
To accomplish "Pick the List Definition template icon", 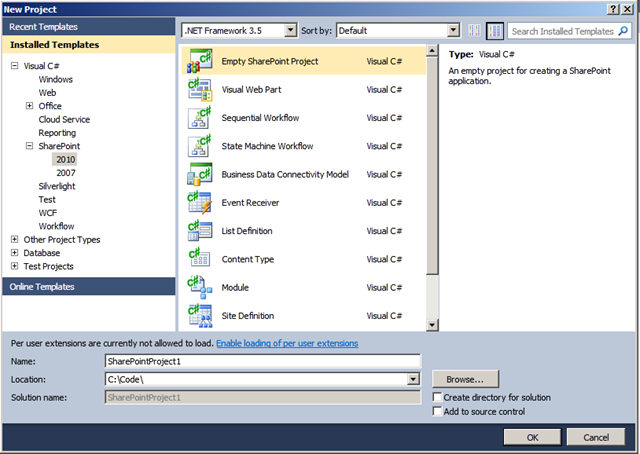I will click(200, 231).
